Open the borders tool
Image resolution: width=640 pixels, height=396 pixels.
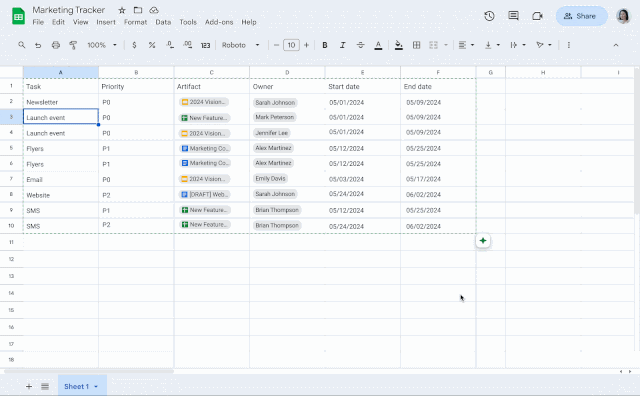coord(416,45)
